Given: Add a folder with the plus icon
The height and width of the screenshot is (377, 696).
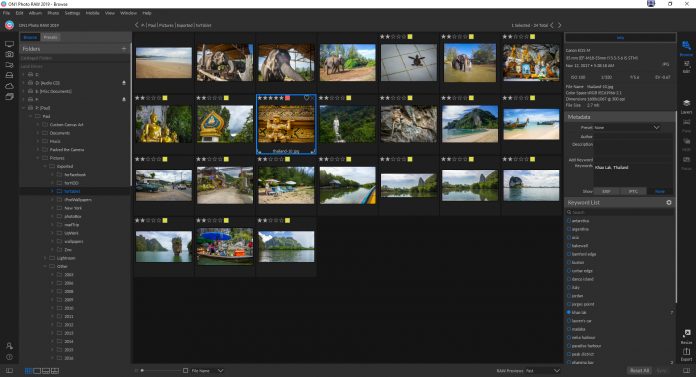Looking at the screenshot, I should tap(124, 49).
